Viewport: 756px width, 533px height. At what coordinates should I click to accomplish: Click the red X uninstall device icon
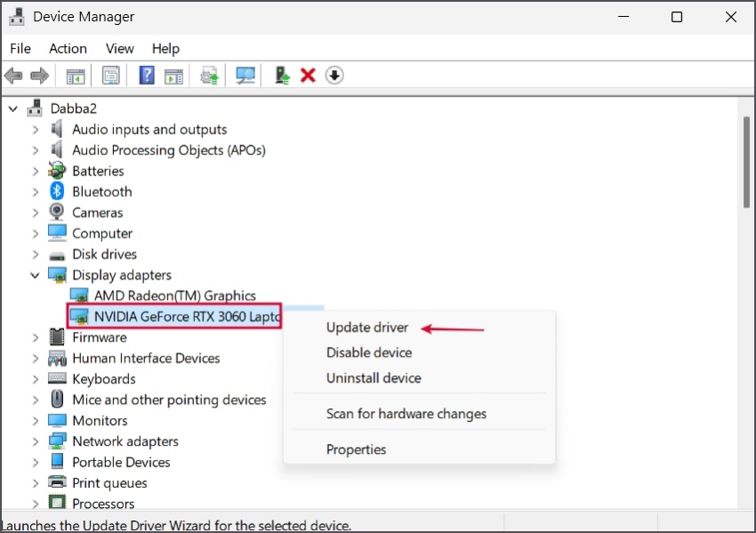308,76
